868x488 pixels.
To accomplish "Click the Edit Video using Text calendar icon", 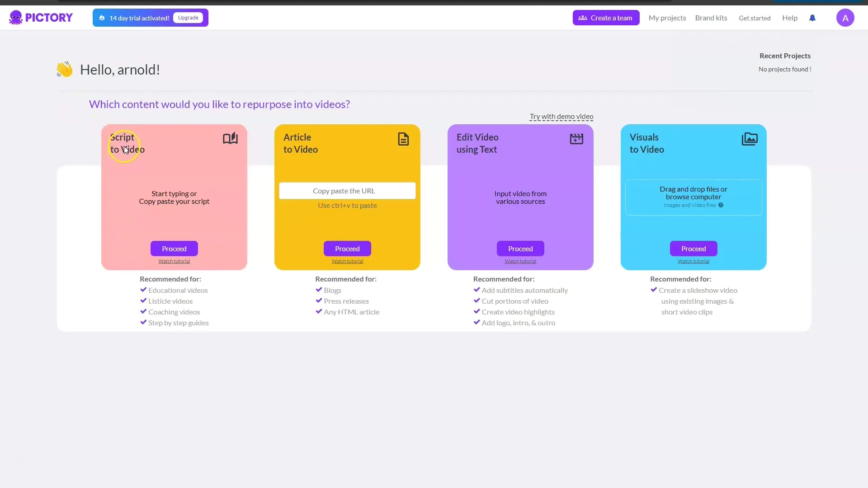I will click(x=576, y=138).
